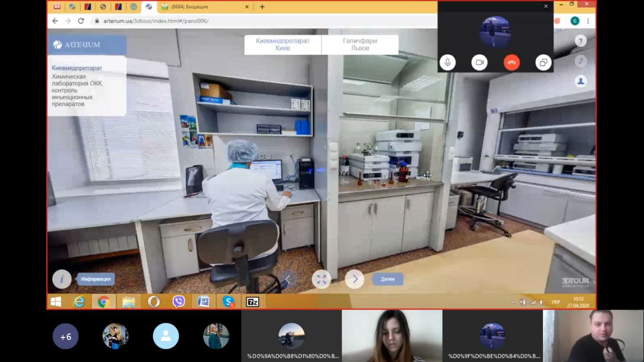Click the browser Forward arrow

(x=68, y=21)
